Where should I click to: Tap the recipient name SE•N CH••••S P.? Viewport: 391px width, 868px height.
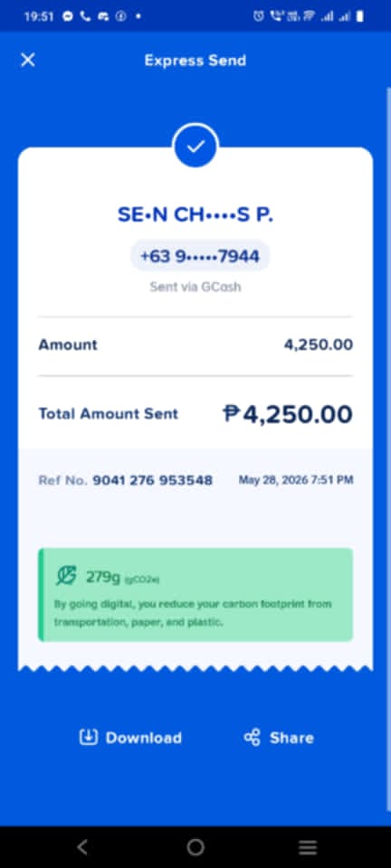coord(195,215)
